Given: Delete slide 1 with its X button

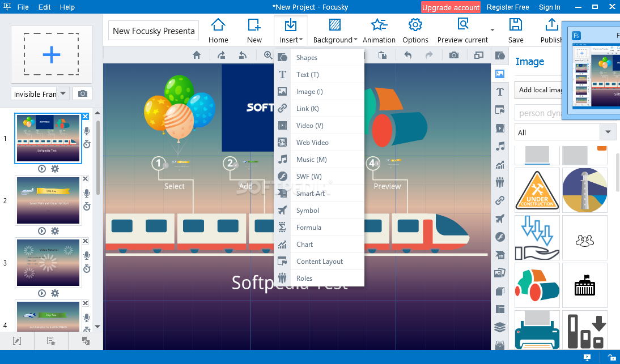Looking at the screenshot, I should coord(86,117).
